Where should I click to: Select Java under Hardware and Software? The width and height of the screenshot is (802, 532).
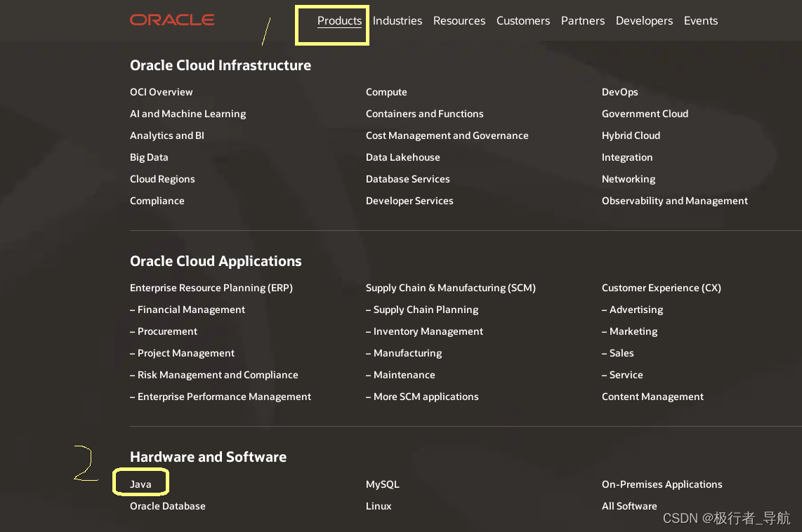pos(140,484)
